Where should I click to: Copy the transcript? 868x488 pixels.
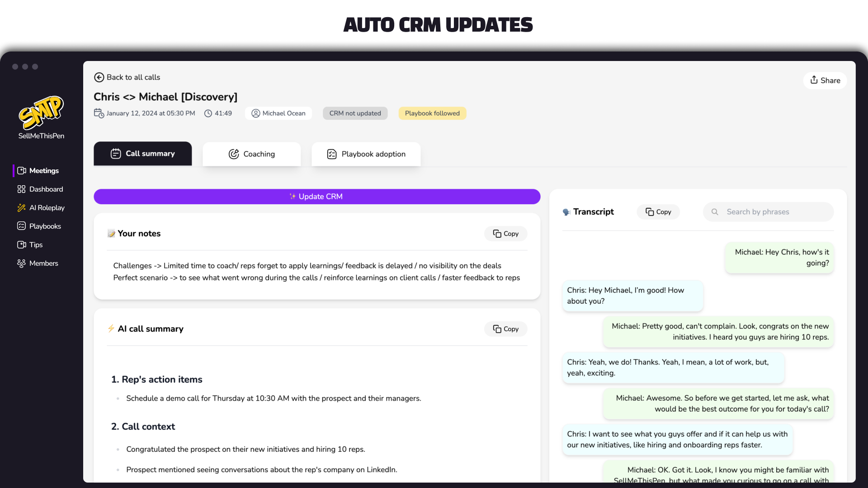(x=659, y=212)
